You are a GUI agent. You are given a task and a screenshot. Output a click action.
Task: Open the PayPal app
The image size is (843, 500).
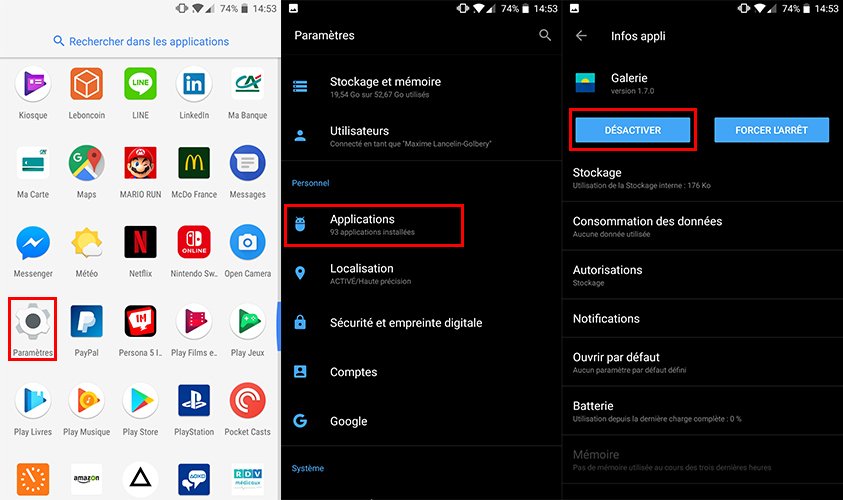pos(86,322)
